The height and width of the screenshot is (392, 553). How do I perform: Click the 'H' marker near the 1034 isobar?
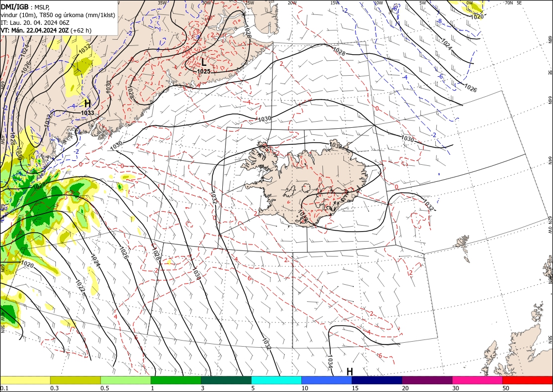point(349,372)
